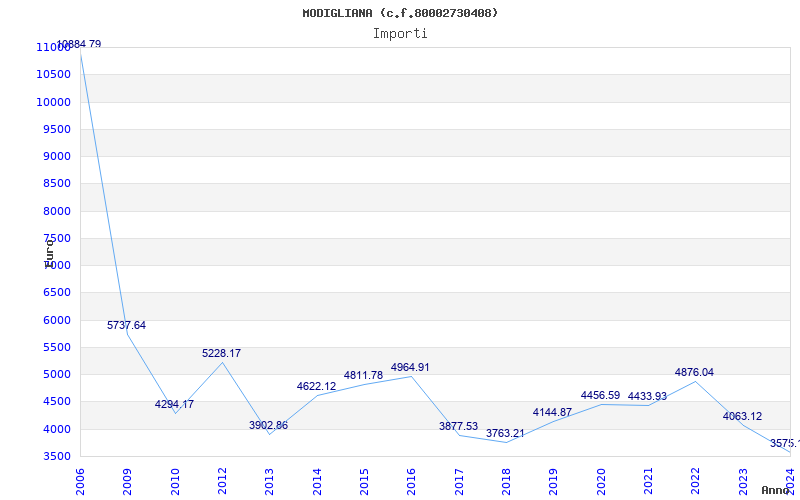Click the y-axis value 8000

(x=56, y=212)
